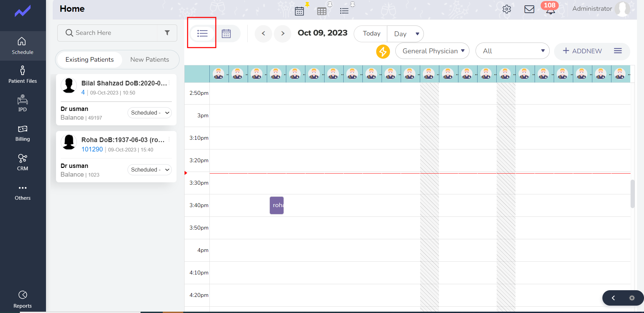
Task: Open Reports from the sidebar
Action: [x=22, y=299]
